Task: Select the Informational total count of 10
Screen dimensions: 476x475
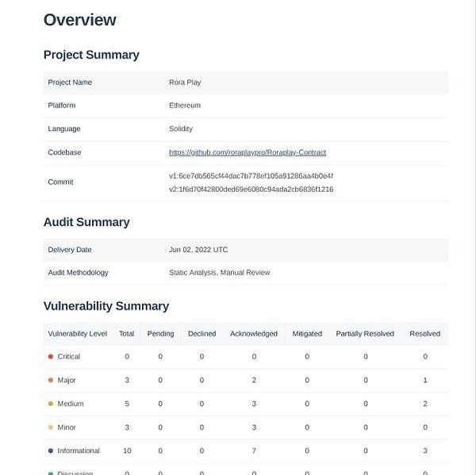Action: pyautogui.click(x=127, y=450)
